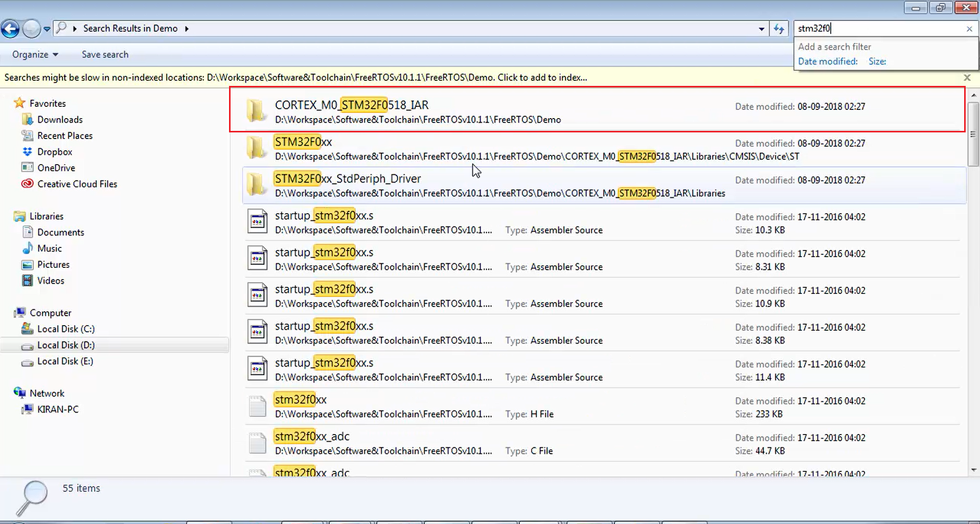
Task: Click the stm32f0xx_adc file name of the 44.7 KB C File
Action: coord(312,436)
